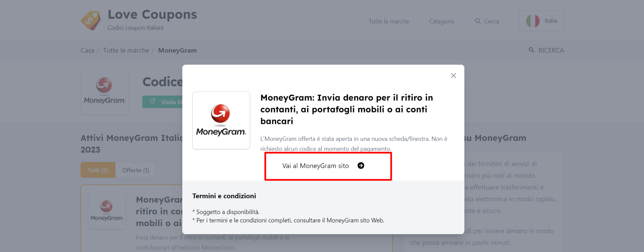Open Tutte le marche breadcrumb link
The image size is (644, 252).
[x=126, y=50]
